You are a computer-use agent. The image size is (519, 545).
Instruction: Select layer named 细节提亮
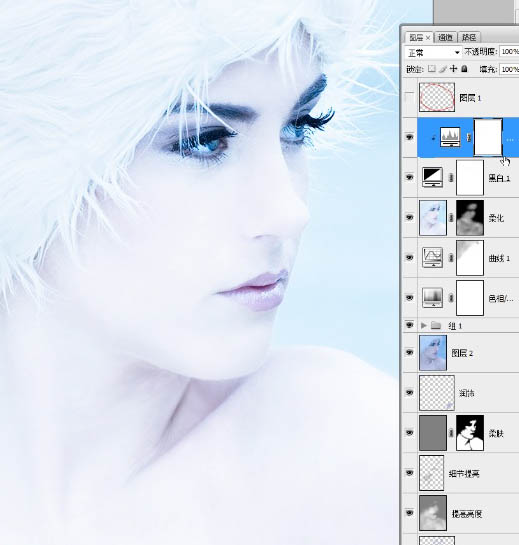point(464,473)
